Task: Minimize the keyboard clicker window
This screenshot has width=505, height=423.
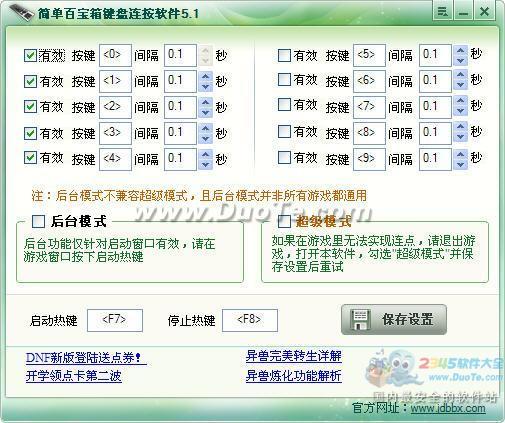Action: coord(464,12)
